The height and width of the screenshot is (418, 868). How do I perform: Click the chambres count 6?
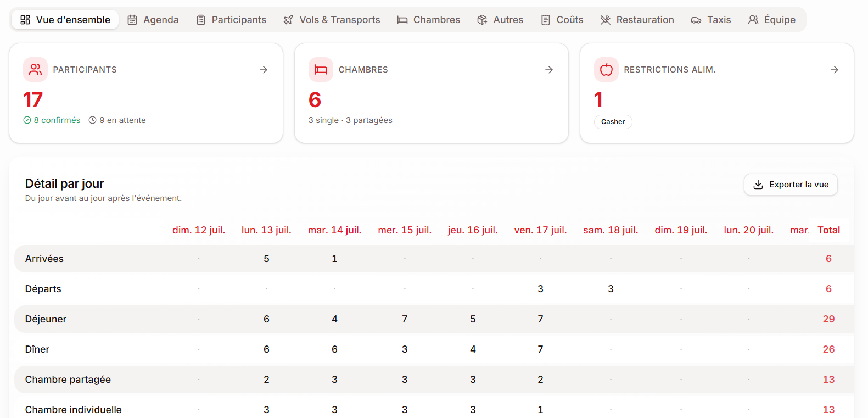(315, 100)
